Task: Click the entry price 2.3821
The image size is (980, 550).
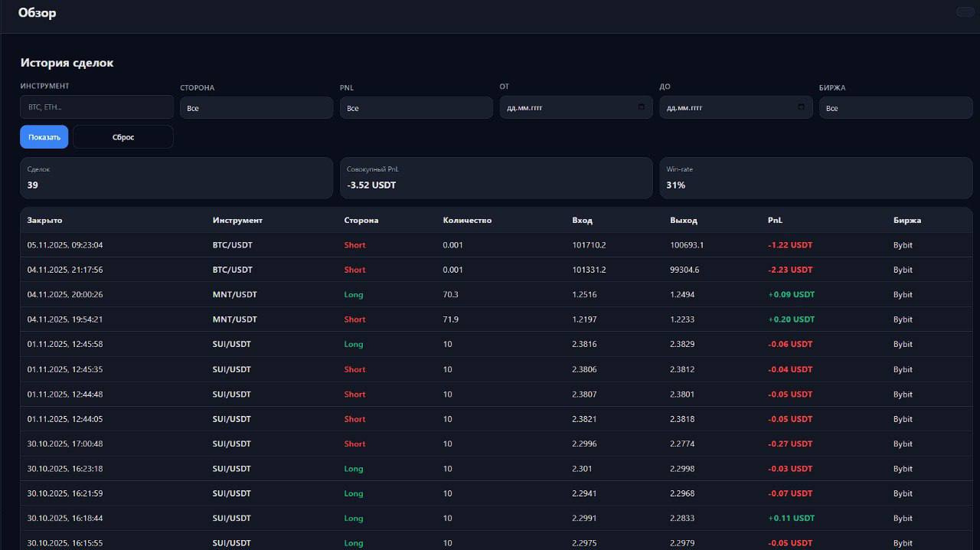Action: click(584, 419)
